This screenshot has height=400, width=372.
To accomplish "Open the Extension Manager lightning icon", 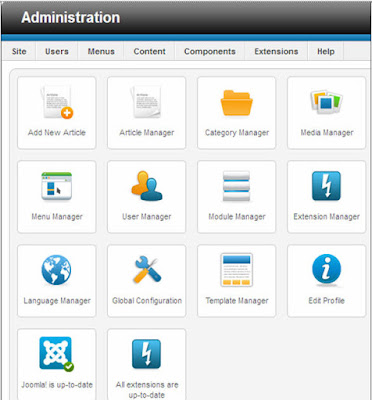I will pos(327,186).
